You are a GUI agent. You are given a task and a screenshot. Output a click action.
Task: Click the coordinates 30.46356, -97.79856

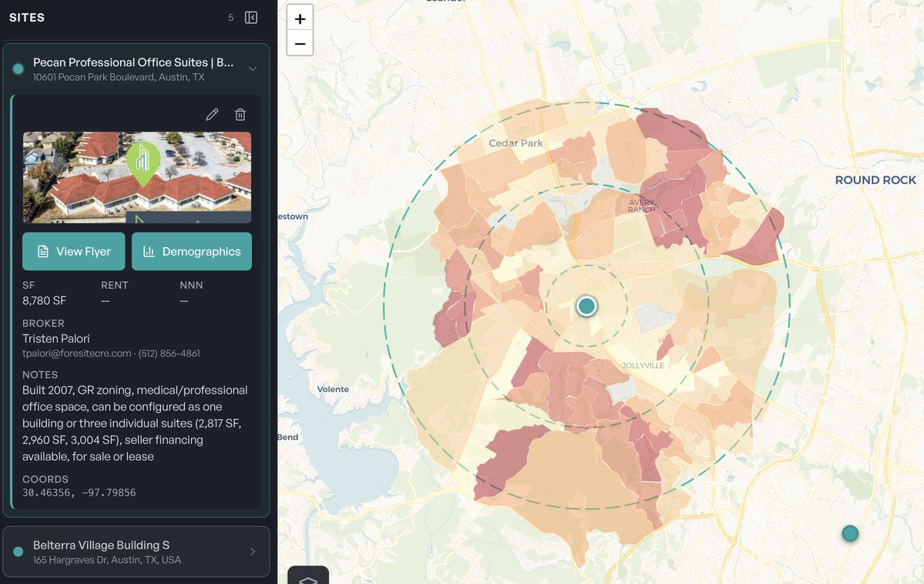(x=79, y=492)
